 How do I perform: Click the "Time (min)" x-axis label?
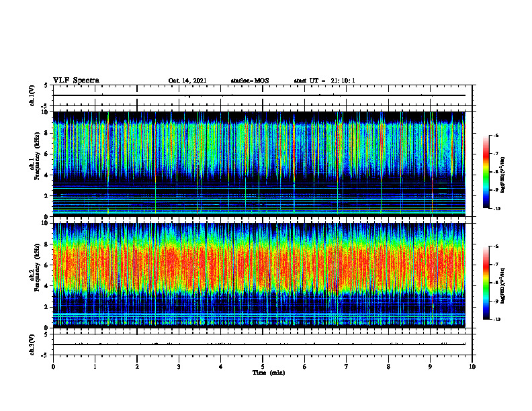click(269, 373)
